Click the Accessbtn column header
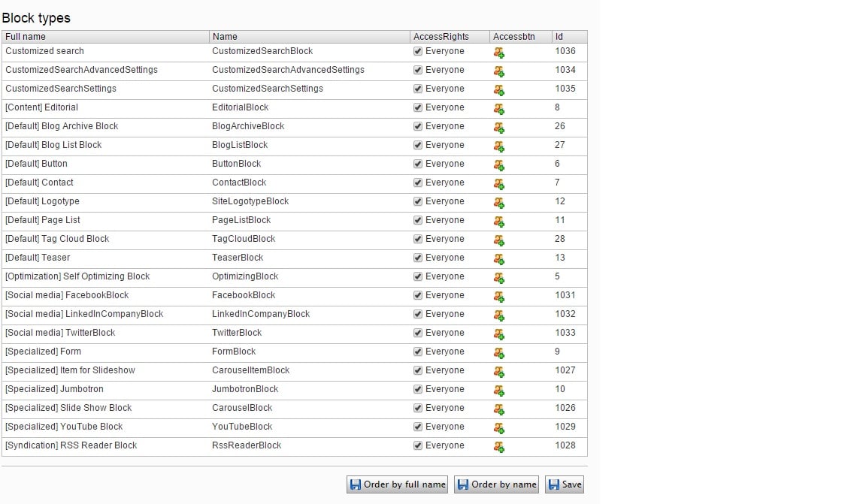This screenshot has height=504, width=866. [x=520, y=37]
